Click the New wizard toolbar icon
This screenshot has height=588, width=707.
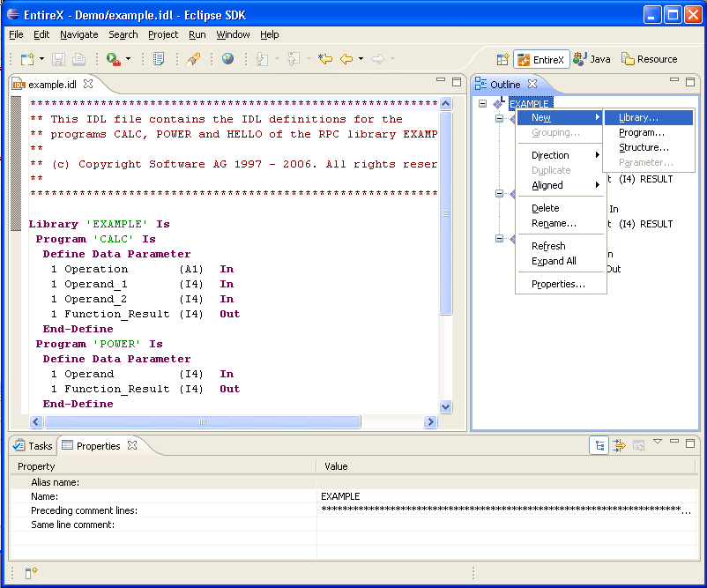click(27, 59)
